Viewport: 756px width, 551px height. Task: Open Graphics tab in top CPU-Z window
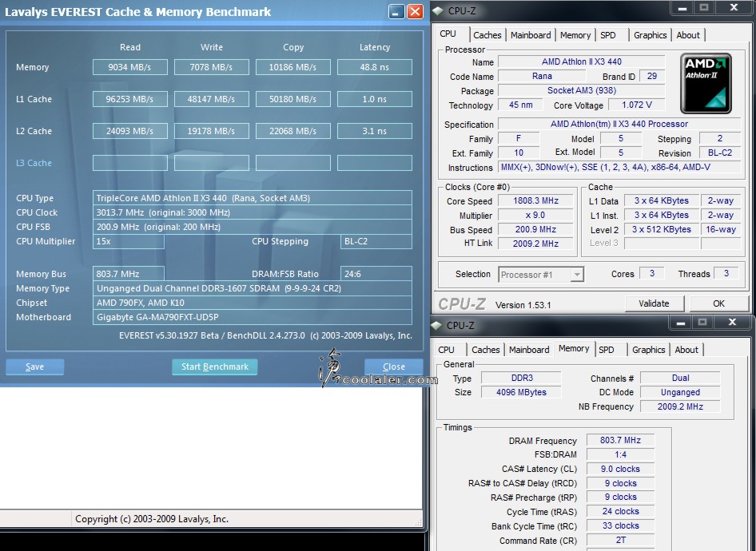click(x=650, y=35)
